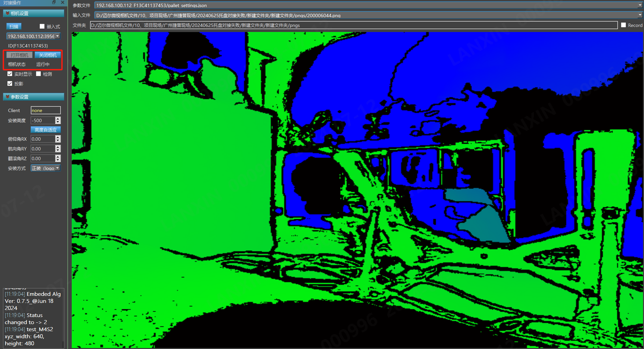Click the "Embeded Alg Ver: 0.7.5" log entry
The width and height of the screenshot is (644, 349).
pos(33,301)
